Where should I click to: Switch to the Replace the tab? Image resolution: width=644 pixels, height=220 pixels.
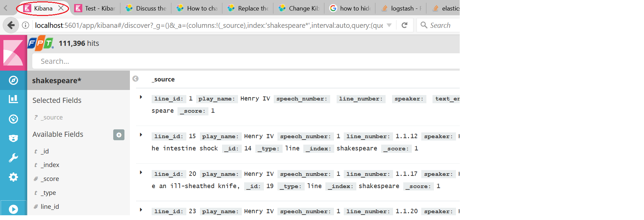[x=248, y=8]
